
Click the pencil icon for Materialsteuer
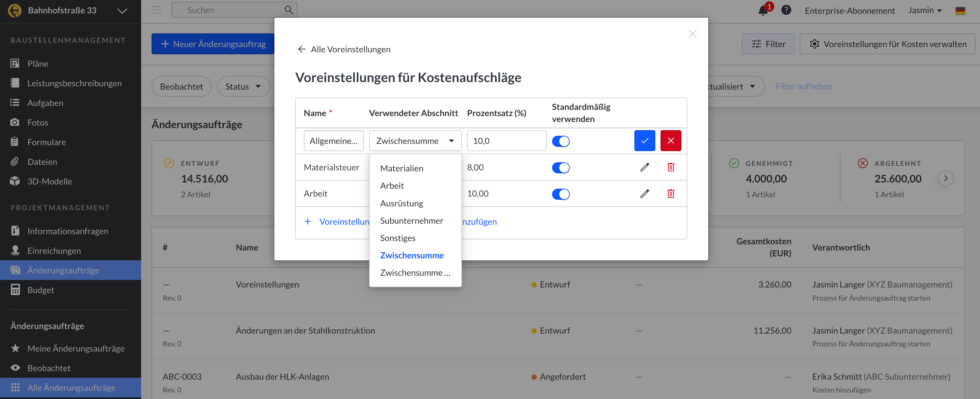[x=644, y=167]
